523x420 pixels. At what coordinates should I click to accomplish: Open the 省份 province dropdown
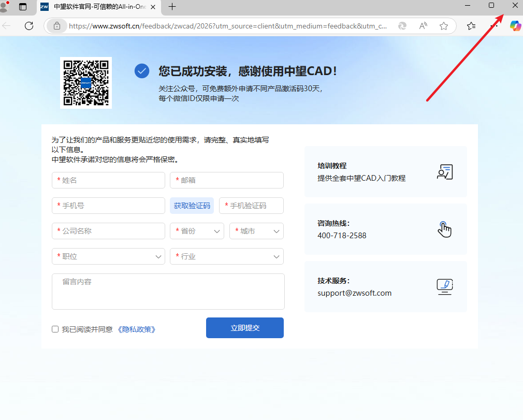[x=197, y=231]
